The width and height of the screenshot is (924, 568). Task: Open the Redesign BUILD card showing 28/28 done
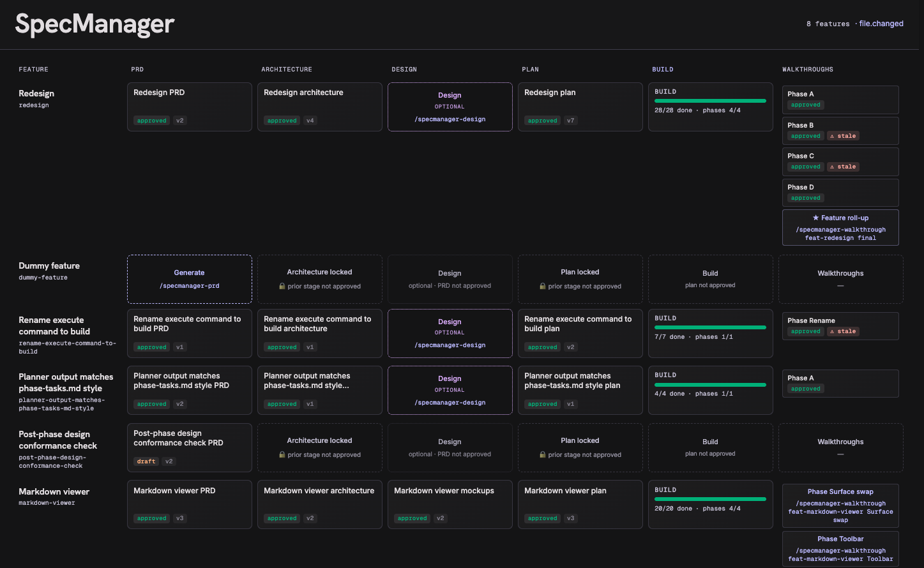tap(711, 107)
